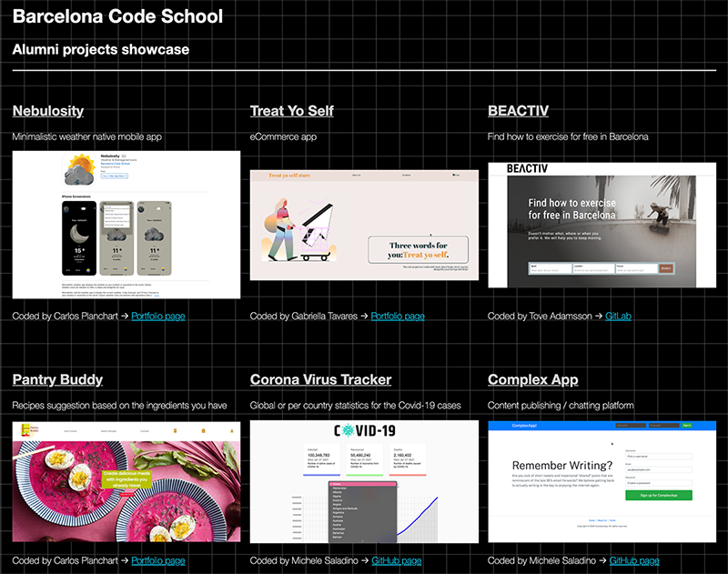Open the Treat Yo Self project title
The width and height of the screenshot is (728, 574).
[x=291, y=111]
